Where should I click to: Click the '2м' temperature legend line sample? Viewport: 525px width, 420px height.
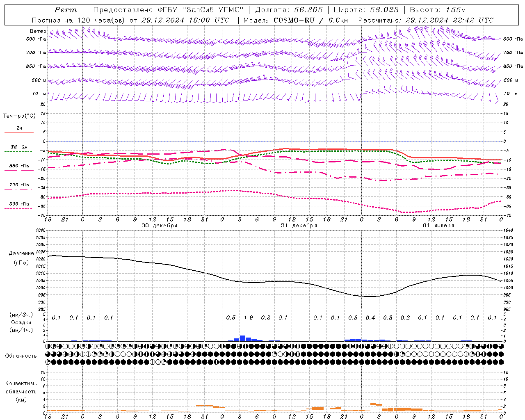(19, 132)
